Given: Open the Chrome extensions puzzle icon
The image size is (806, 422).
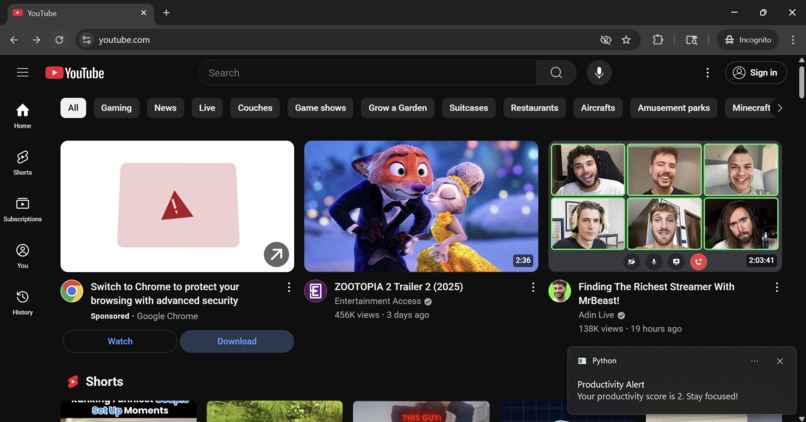Looking at the screenshot, I should [657, 40].
